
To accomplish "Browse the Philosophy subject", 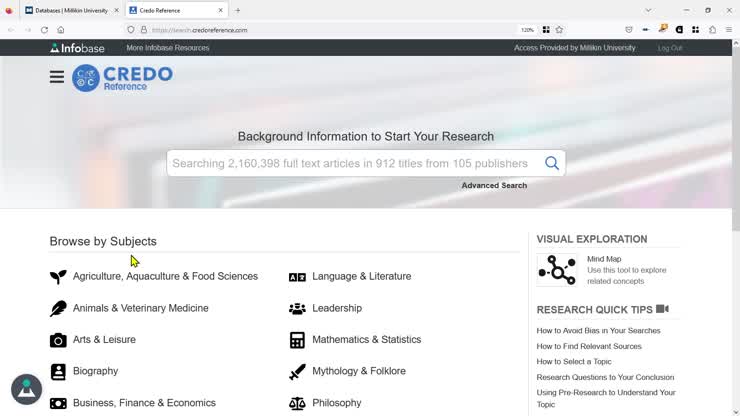I will click(336, 403).
